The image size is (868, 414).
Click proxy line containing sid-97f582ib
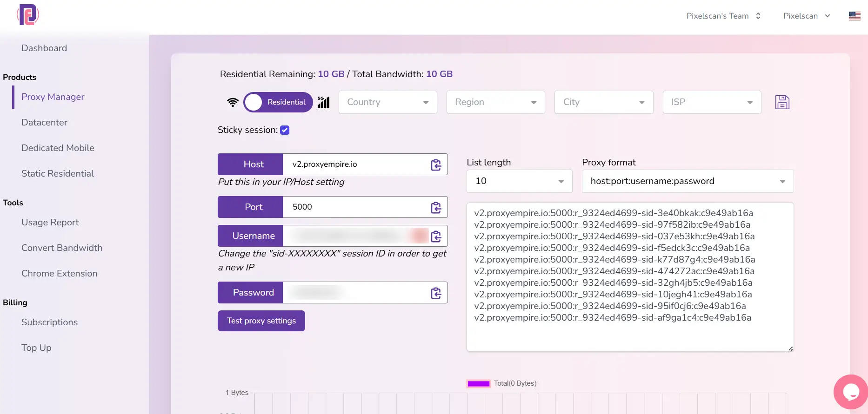612,224
